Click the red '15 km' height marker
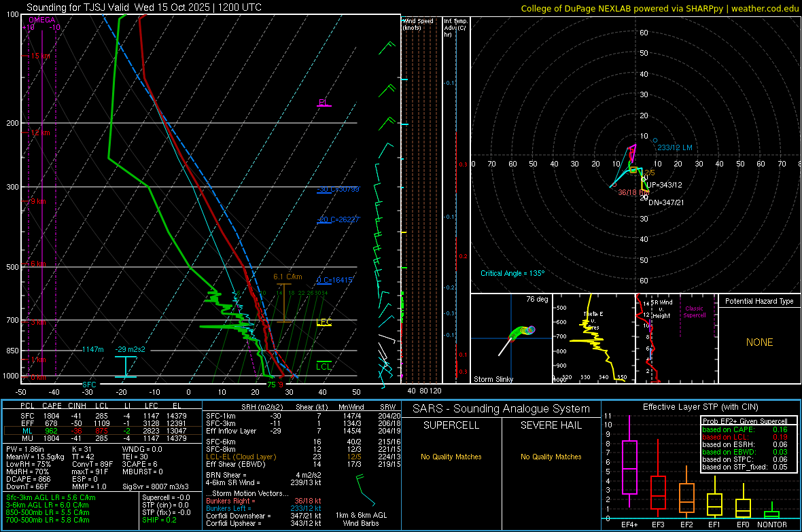Viewport: 802px width, 532px height. [40, 56]
